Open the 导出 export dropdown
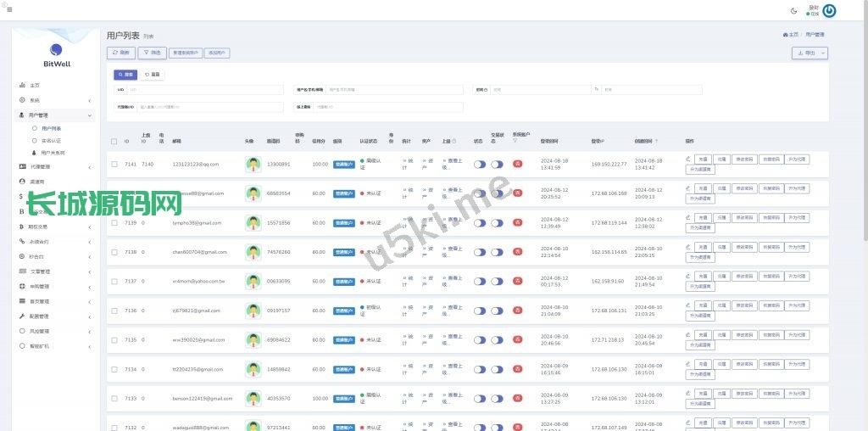The width and height of the screenshot is (868, 431). point(810,53)
